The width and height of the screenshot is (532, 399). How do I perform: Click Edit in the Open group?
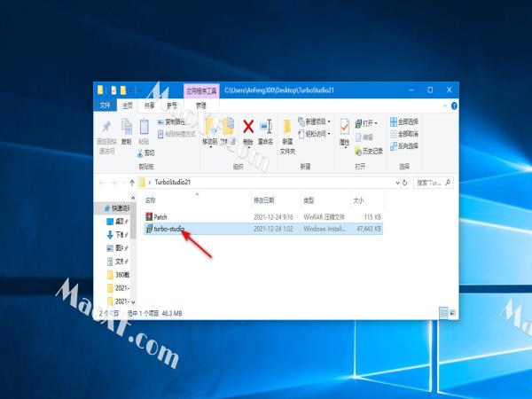click(364, 137)
